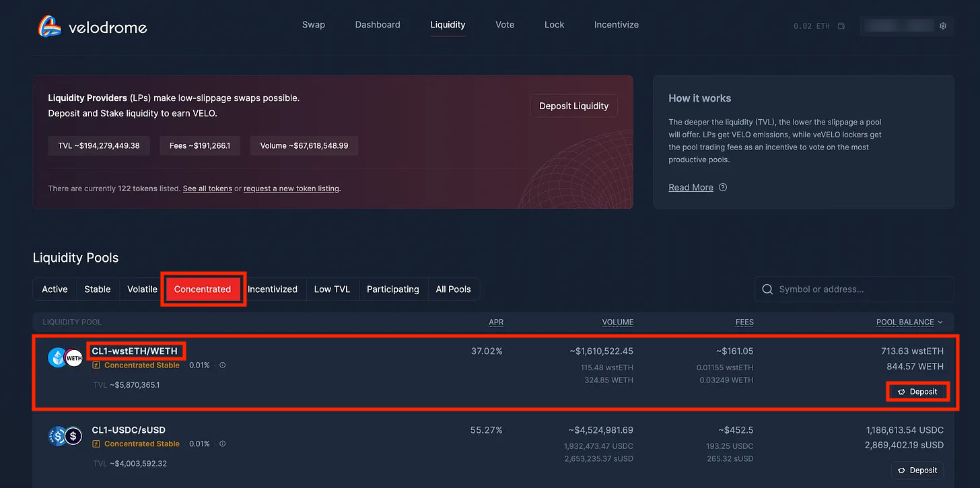Image resolution: width=980 pixels, height=488 pixels.
Task: Click the ~$4,524,981.69 volume value
Action: pyautogui.click(x=600, y=430)
